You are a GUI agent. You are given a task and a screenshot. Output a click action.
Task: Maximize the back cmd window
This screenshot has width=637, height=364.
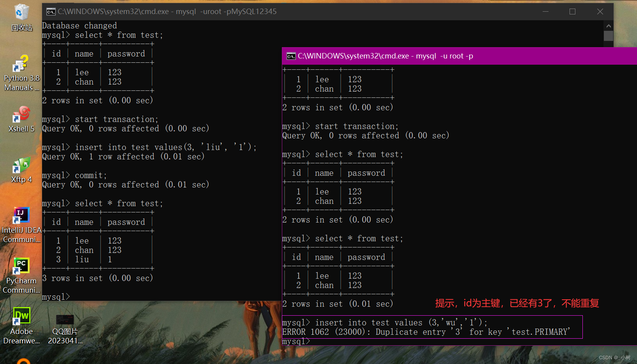pyautogui.click(x=572, y=12)
